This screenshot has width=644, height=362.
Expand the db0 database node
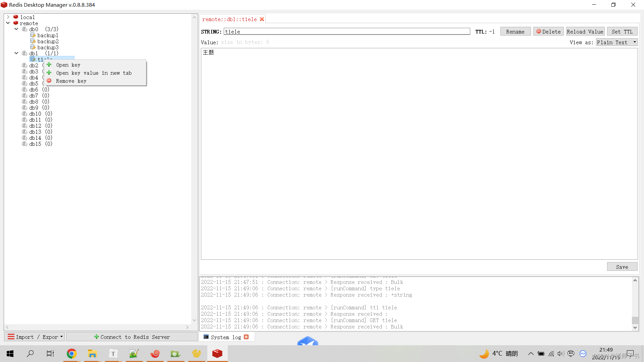click(x=15, y=29)
